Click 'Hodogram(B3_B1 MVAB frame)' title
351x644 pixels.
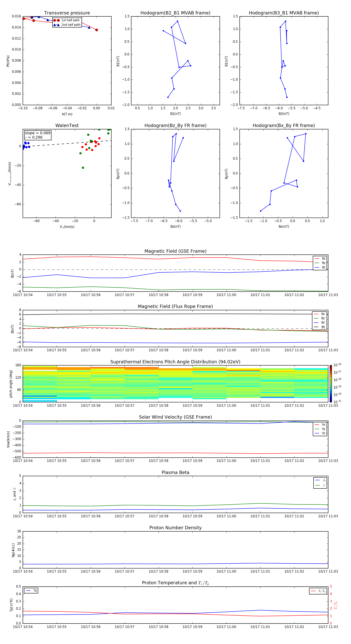[x=284, y=13]
